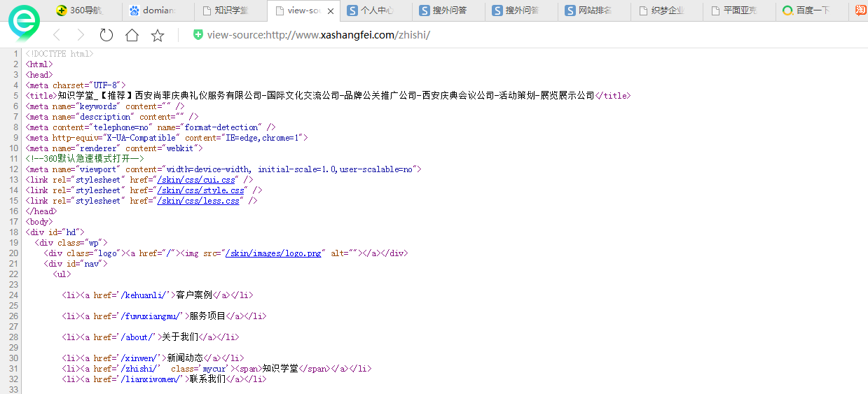Viewport: 868px width, 394px height.
Task: Open the browser home page
Action: (x=132, y=35)
